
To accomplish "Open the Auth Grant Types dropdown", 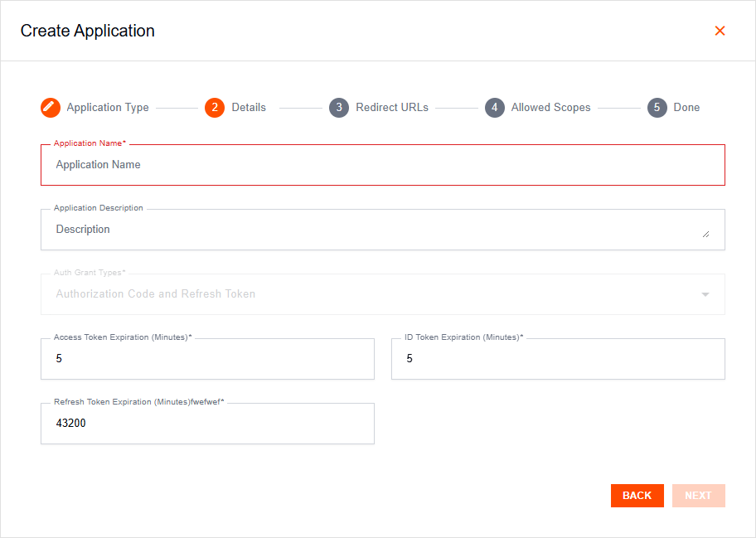I will pos(383,294).
